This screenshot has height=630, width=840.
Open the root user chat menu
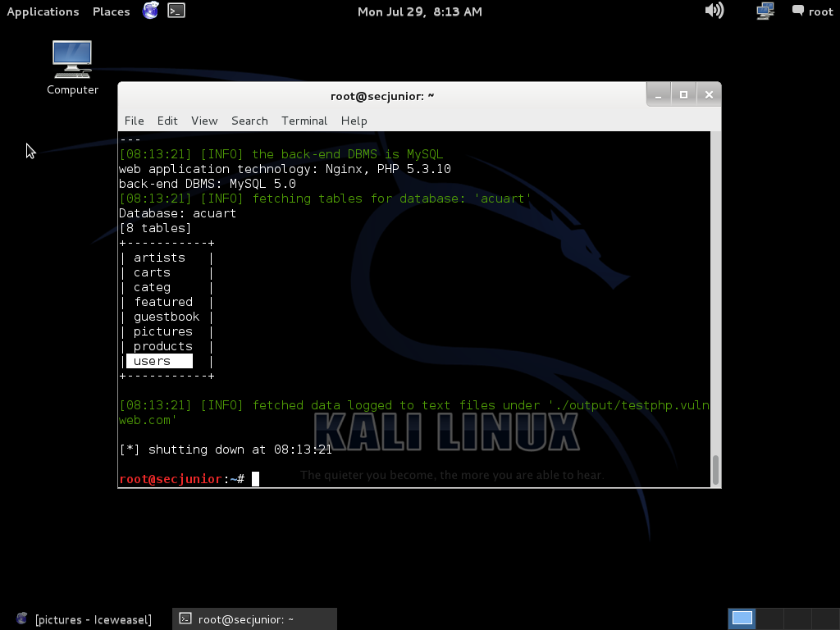pyautogui.click(x=813, y=11)
